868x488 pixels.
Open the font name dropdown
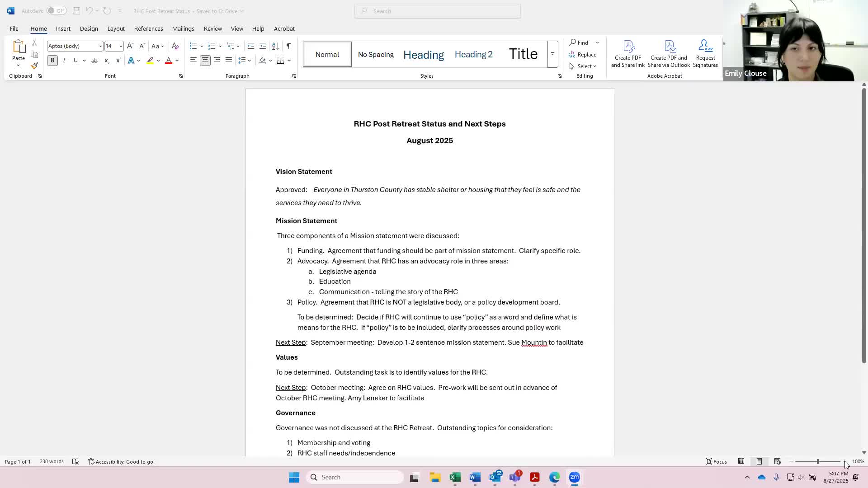click(x=100, y=46)
